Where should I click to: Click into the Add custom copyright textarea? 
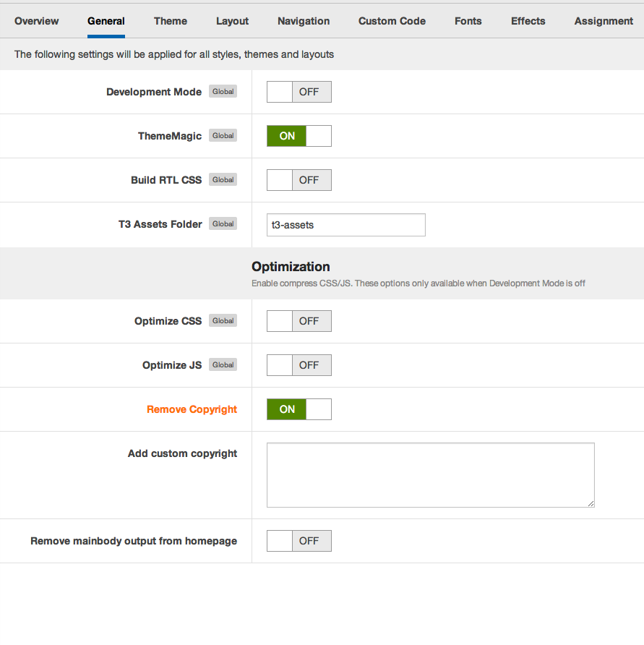431,474
